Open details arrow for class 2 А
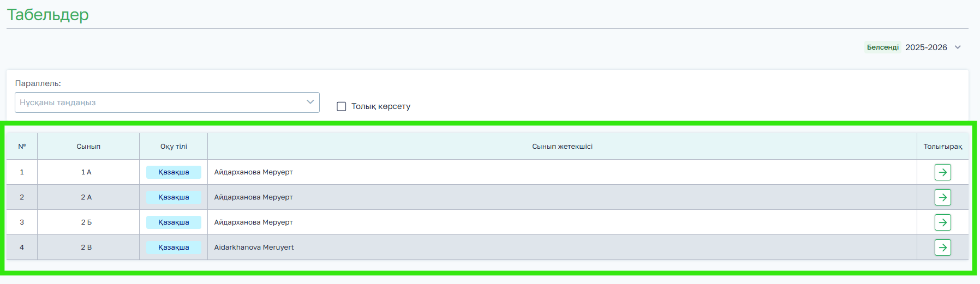Screen dimensions: 980x284 coord(942,197)
